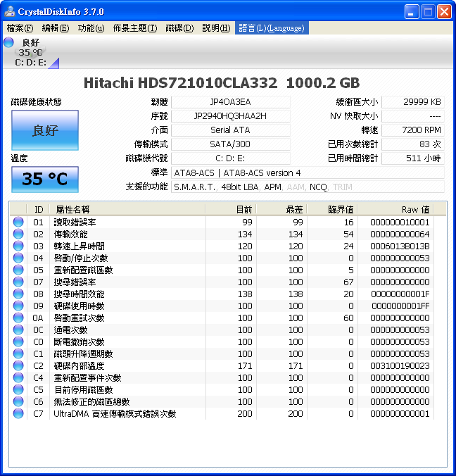Select the 轉速上昇時間 attribute name
This screenshot has width=456, height=476.
click(x=80, y=246)
